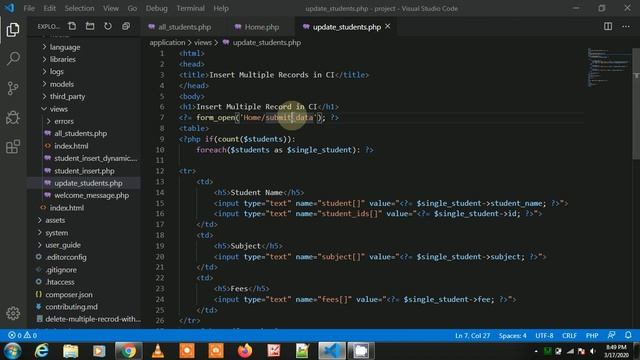Image resolution: width=640 pixels, height=360 pixels.
Task: Open the View menu
Action: point(111,8)
